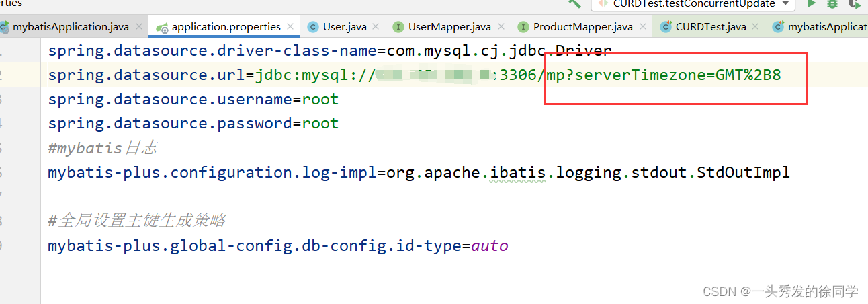Switch to the application.properties tab

pyautogui.click(x=226, y=27)
